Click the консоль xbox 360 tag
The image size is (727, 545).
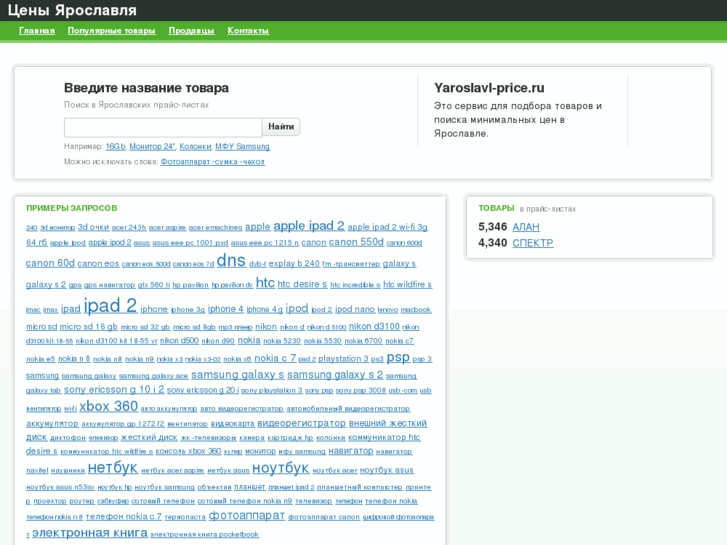[x=188, y=451]
